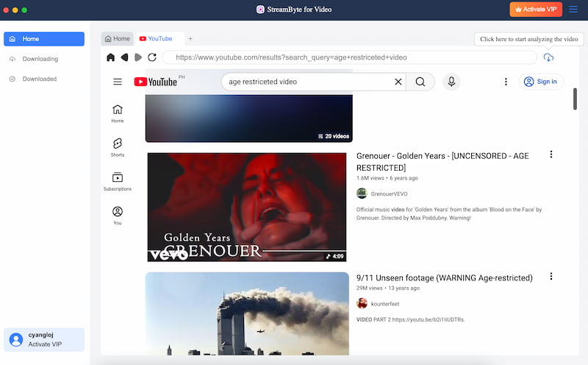Click the browser home icon in toolbar
This screenshot has width=588, height=365.
pos(111,57)
